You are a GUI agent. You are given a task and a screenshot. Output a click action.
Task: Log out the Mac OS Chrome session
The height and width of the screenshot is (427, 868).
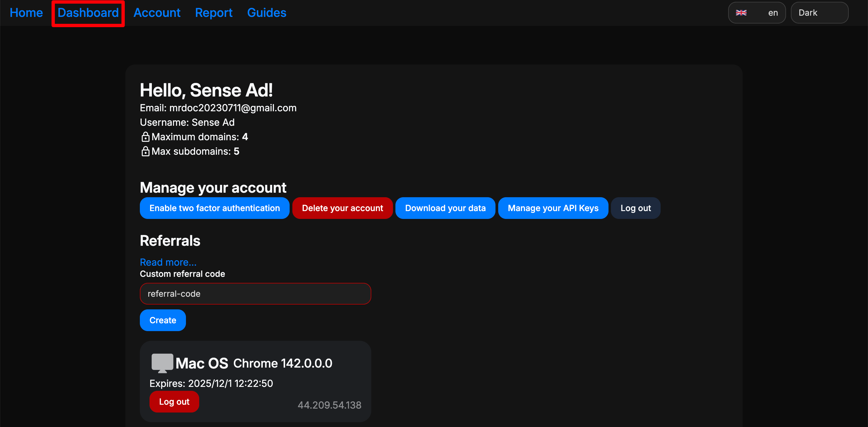pos(174,401)
